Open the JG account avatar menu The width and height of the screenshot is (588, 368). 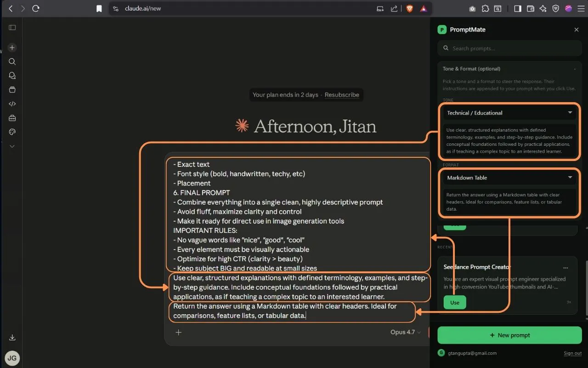point(12,358)
